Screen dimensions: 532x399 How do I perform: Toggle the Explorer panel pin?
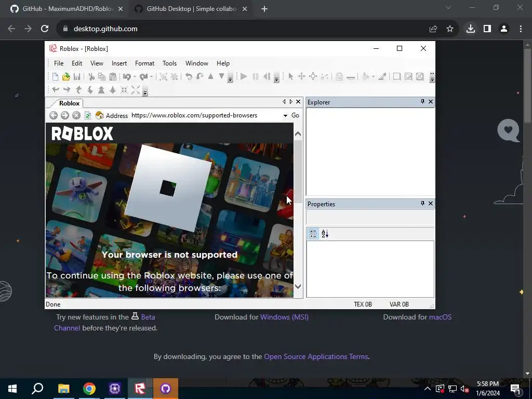click(x=422, y=102)
